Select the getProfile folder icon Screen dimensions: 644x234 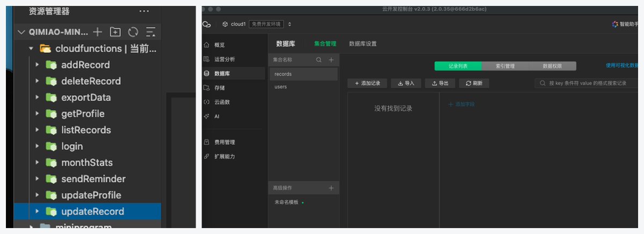pyautogui.click(x=51, y=114)
